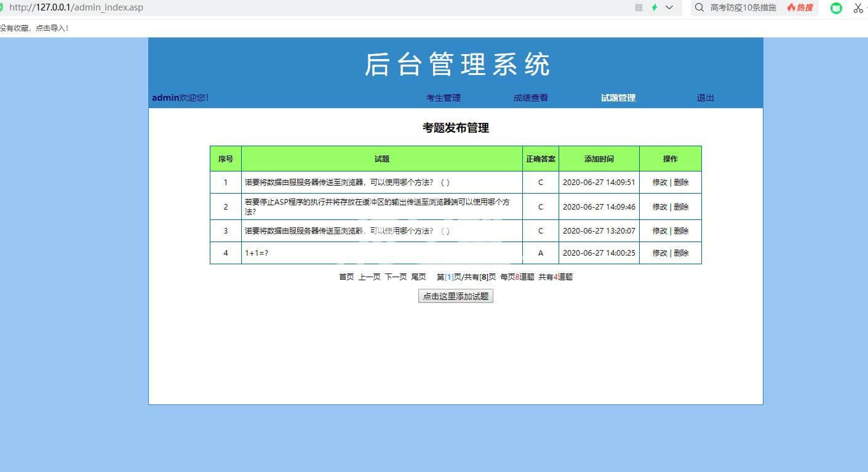Click 删除 for question number 3
Viewport: 868px width, 472px height.
[x=681, y=231]
